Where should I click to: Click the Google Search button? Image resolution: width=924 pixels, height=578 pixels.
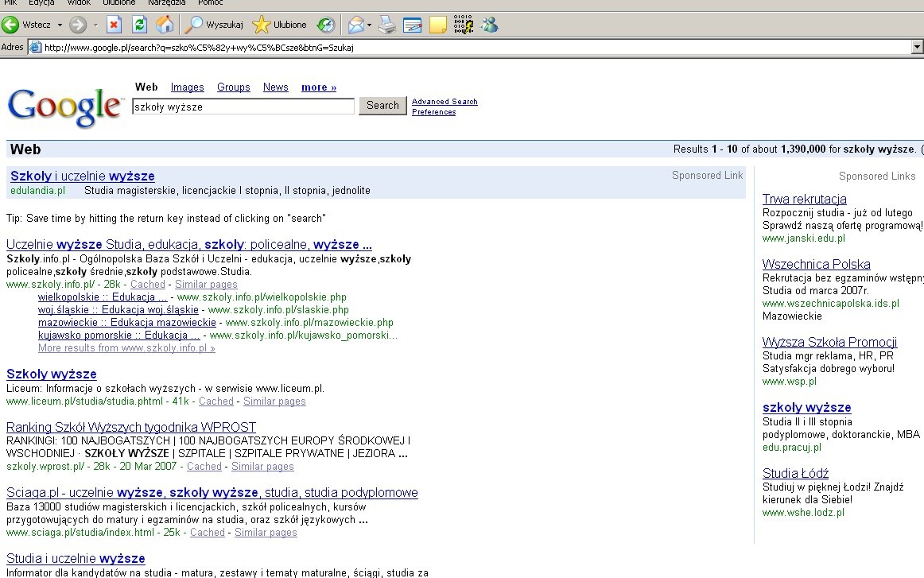point(382,106)
